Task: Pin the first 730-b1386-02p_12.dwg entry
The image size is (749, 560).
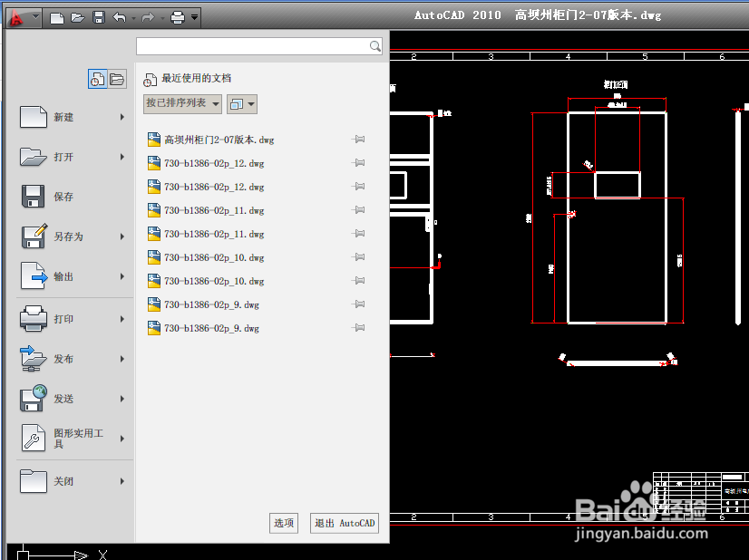Action: pyautogui.click(x=358, y=163)
